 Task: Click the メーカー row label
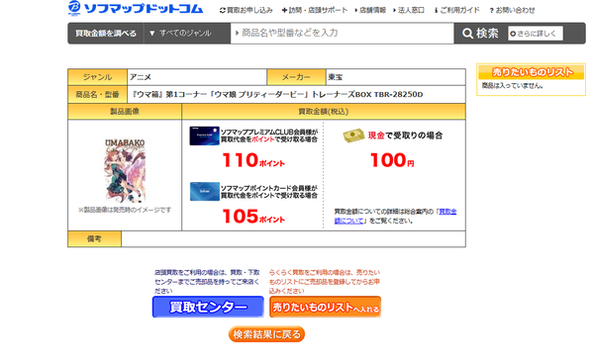[x=296, y=77]
